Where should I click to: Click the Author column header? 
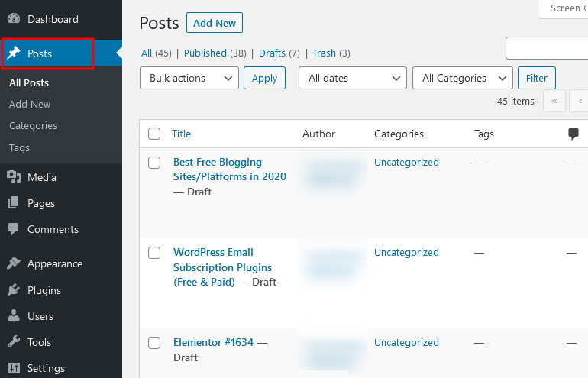click(318, 134)
